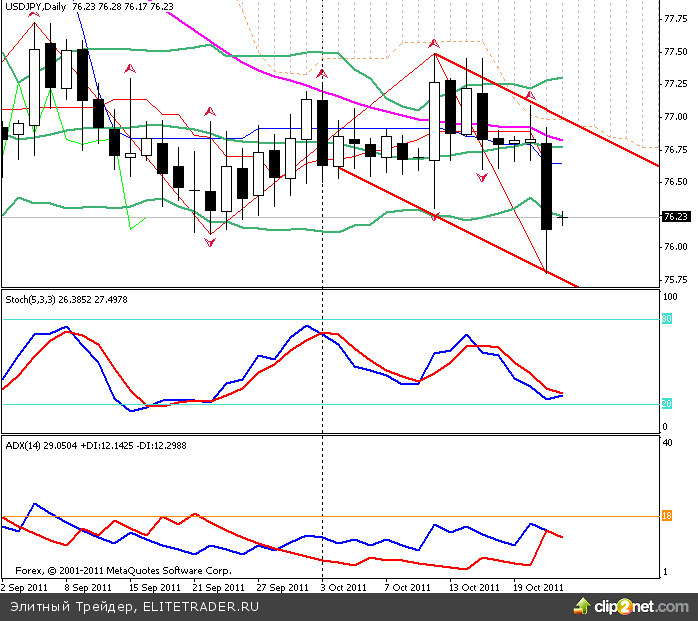Image resolution: width=698 pixels, height=621 pixels.
Task: Select the down fractal arrow below the 21 Sep low
Action: (210, 242)
